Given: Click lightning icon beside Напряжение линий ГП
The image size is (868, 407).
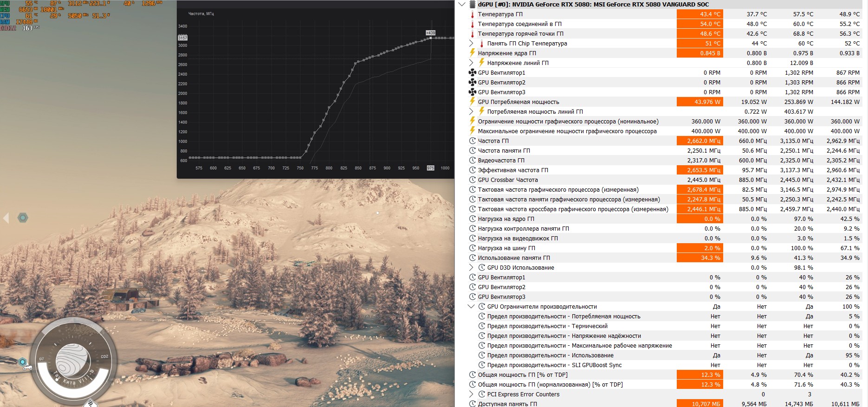Looking at the screenshot, I should [482, 63].
